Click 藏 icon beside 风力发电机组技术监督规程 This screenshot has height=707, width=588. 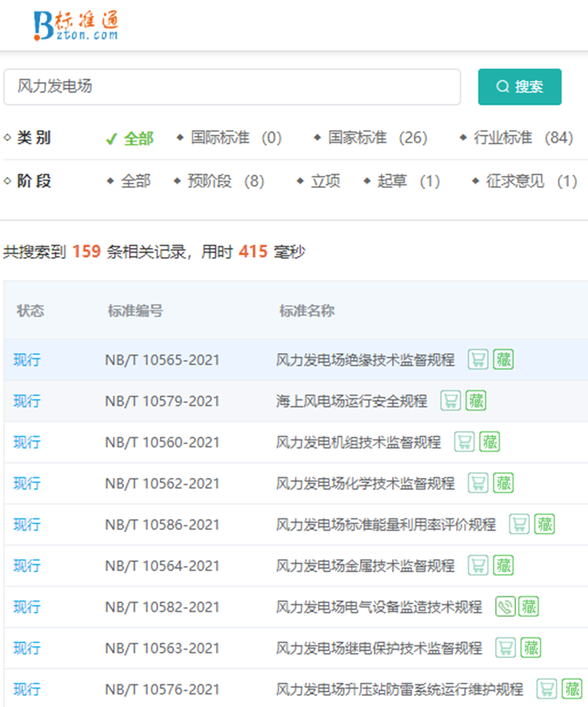[490, 442]
